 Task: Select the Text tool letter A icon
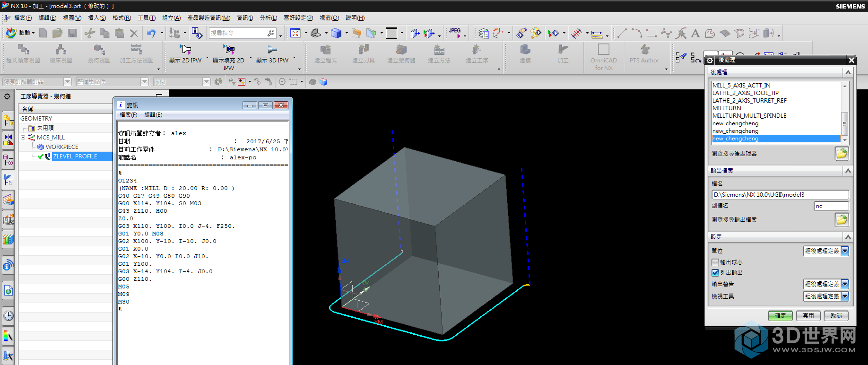(695, 33)
